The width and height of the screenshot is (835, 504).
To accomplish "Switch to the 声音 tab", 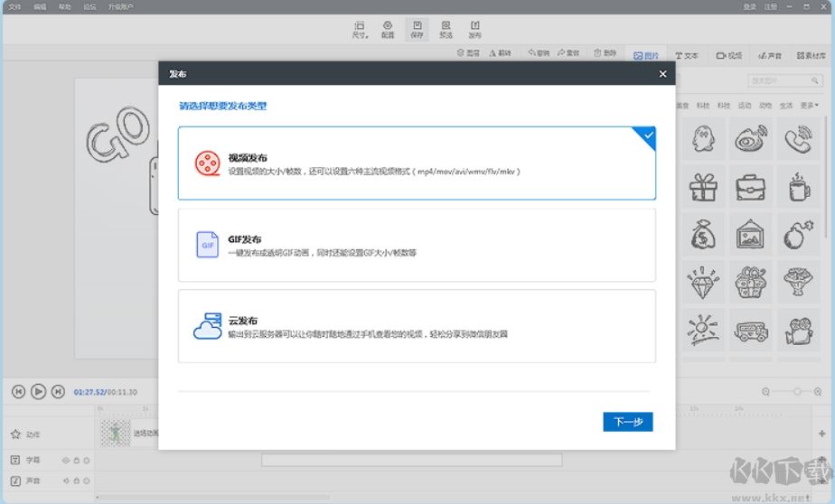I will click(770, 55).
